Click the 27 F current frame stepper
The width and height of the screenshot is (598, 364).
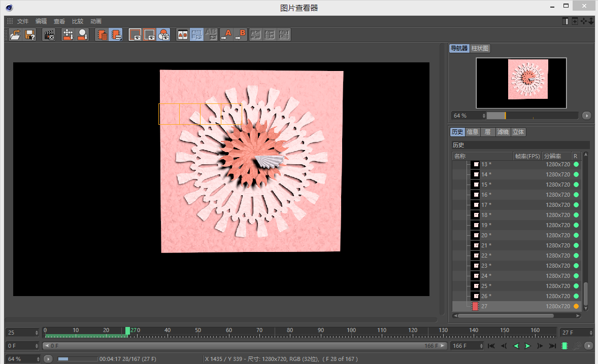pyautogui.click(x=576, y=333)
